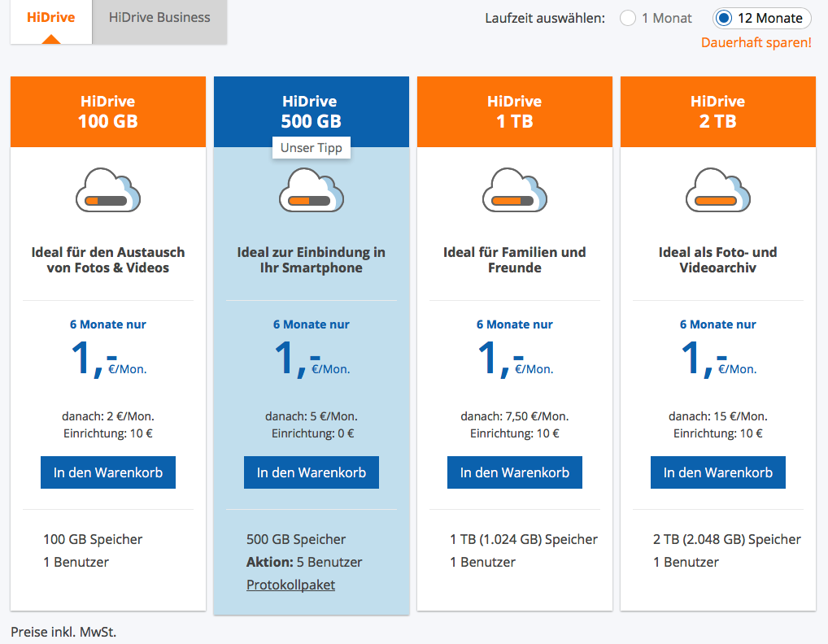The image size is (828, 644).
Task: Select the 1 Monat radio button
Action: tap(628, 18)
